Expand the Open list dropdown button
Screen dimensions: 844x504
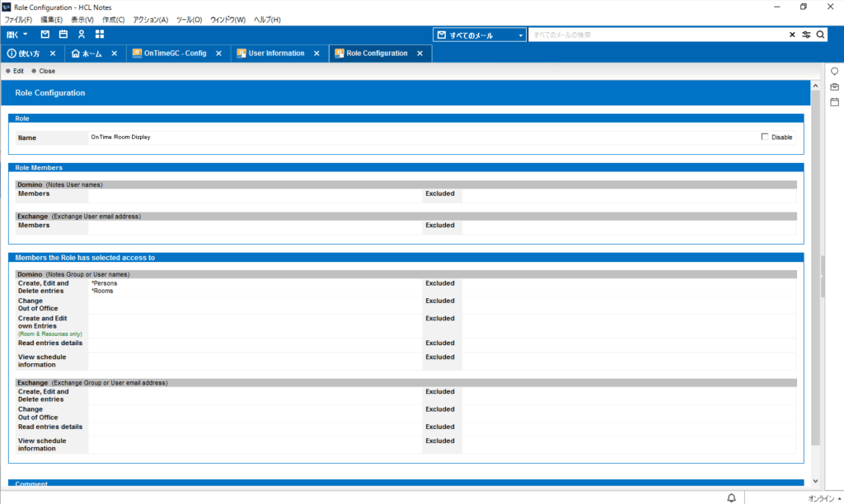coord(16,35)
